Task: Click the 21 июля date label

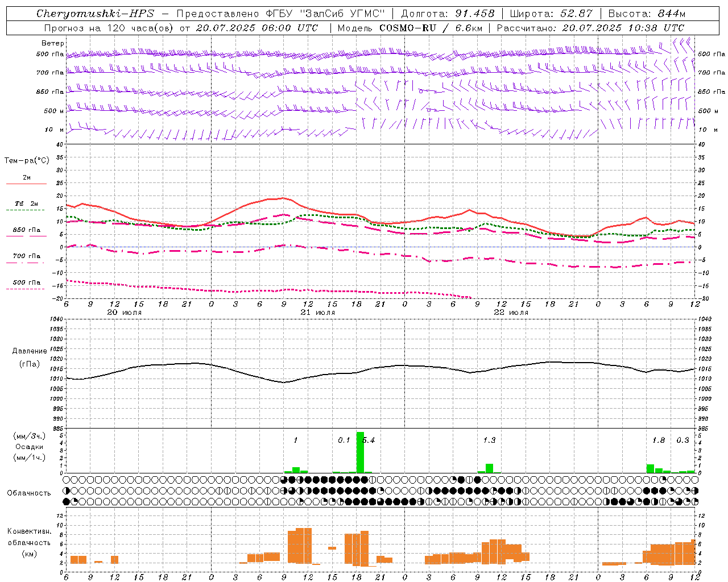Action: point(318,313)
